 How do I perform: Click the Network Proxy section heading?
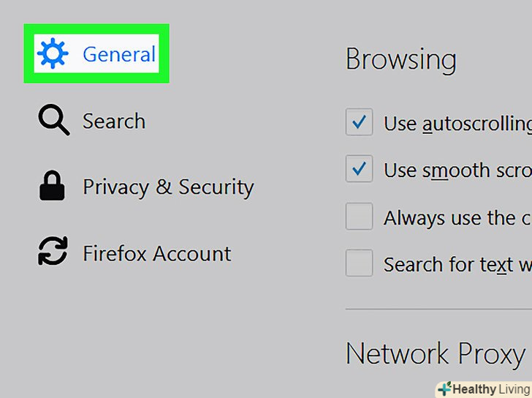[x=436, y=353]
